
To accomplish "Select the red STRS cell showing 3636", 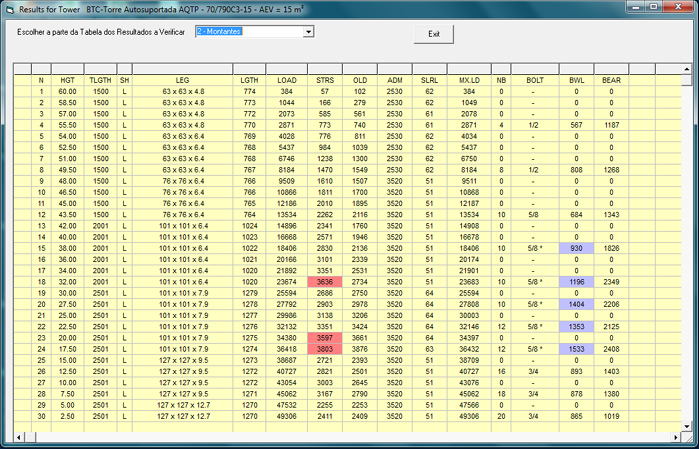I will pos(325,282).
